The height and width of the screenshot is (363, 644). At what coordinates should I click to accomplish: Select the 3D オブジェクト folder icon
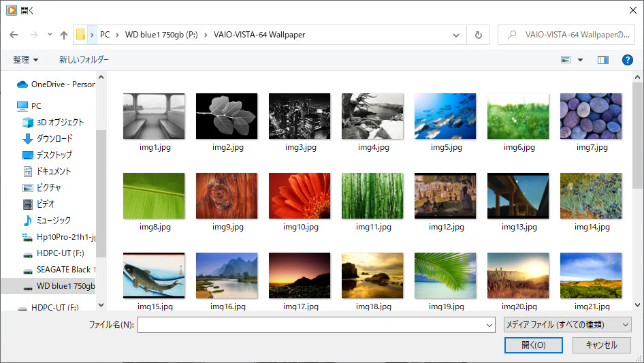[x=28, y=123]
